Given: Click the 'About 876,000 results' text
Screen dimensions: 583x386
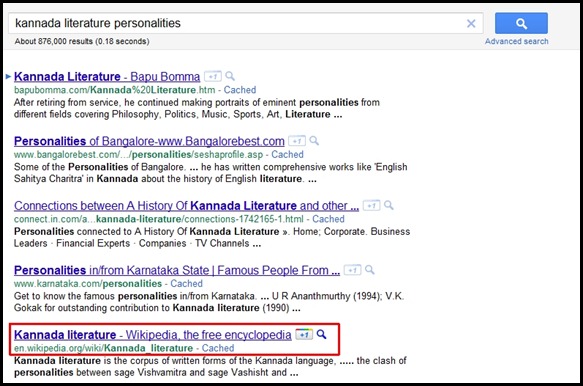Looking at the screenshot, I should pyautogui.click(x=82, y=41).
